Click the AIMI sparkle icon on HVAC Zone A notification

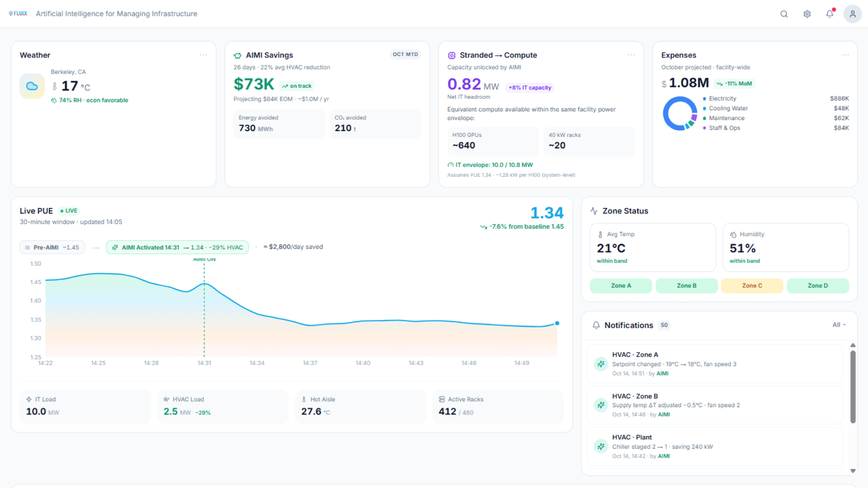(600, 364)
